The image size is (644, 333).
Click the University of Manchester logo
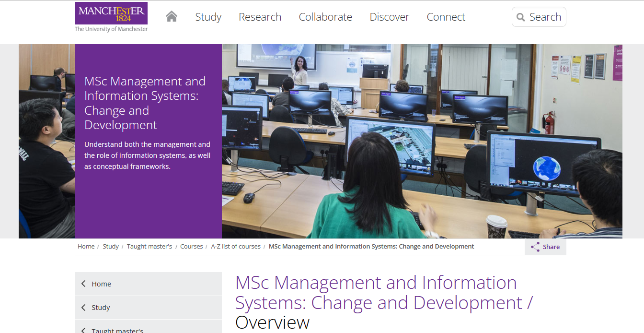[x=111, y=17]
